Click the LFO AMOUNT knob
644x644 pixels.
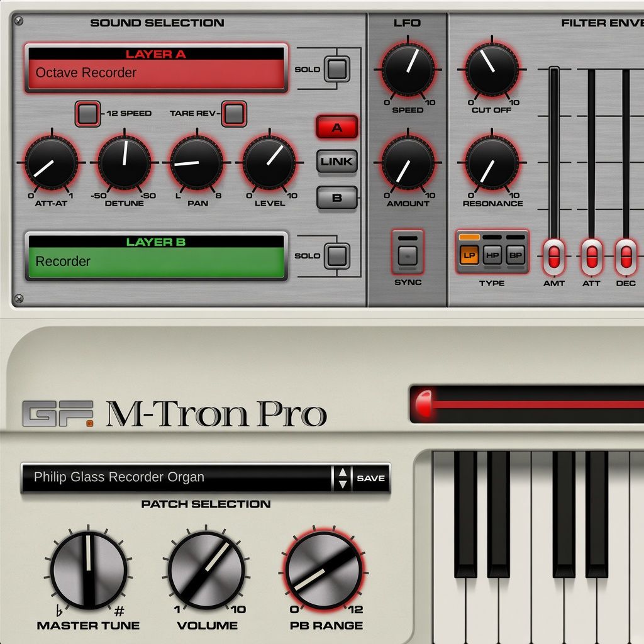point(408,163)
